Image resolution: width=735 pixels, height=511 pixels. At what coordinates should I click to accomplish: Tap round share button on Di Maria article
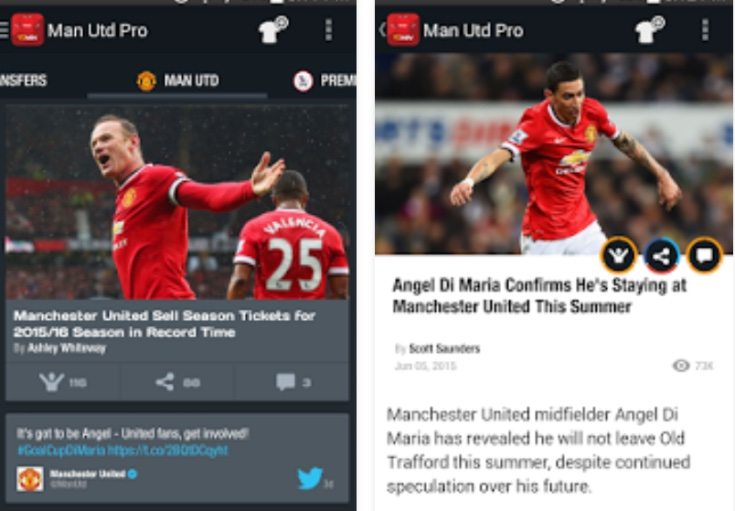point(661,256)
